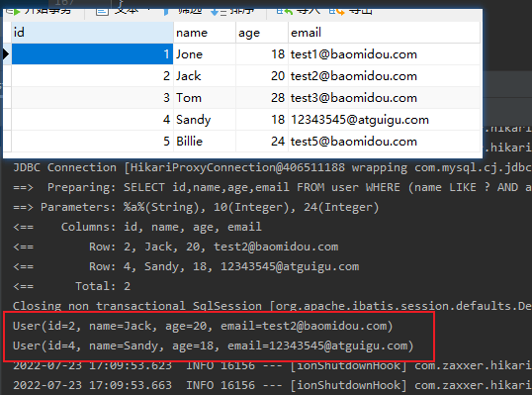The height and width of the screenshot is (395, 532).
Task: Click the age column header
Action: [x=262, y=33]
